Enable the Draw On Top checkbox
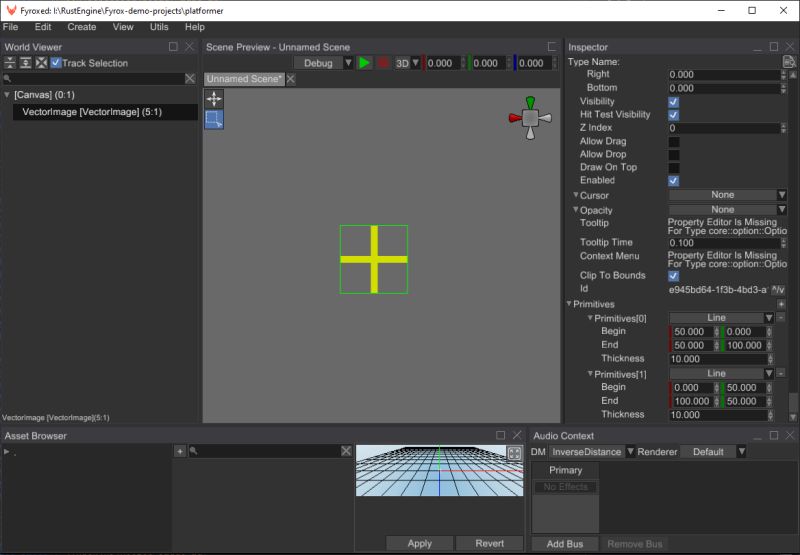 coord(673,167)
